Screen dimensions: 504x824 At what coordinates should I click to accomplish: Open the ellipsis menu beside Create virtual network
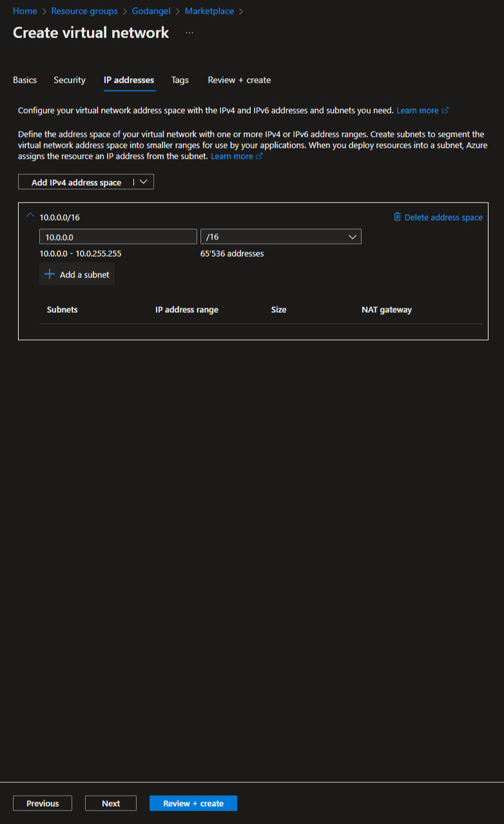pos(189,32)
